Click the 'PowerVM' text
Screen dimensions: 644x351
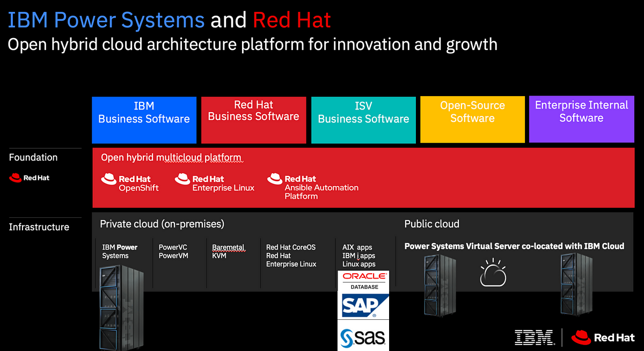pos(173,255)
